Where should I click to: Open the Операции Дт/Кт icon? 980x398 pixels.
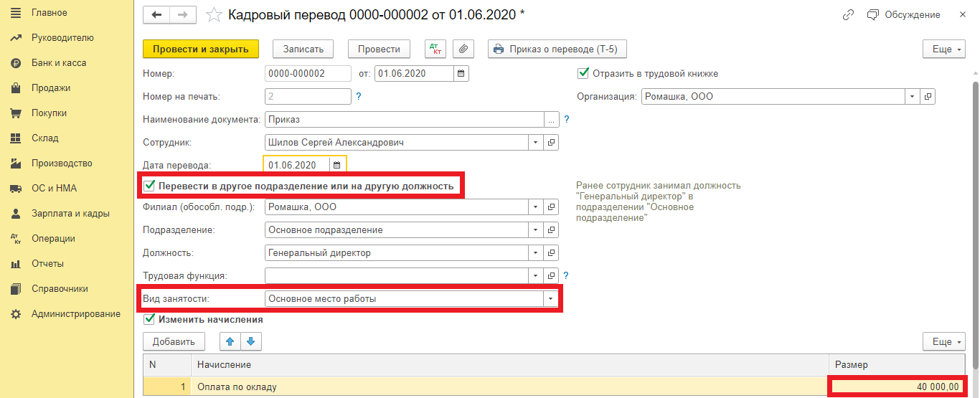point(15,239)
